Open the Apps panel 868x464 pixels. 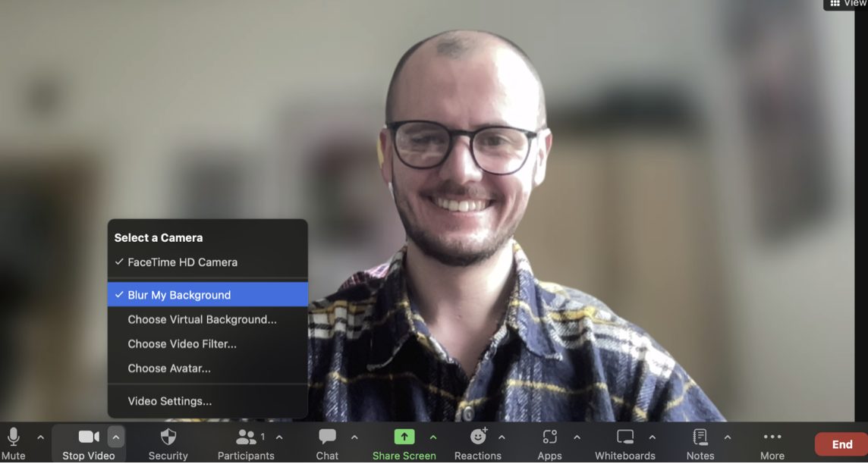click(549, 437)
